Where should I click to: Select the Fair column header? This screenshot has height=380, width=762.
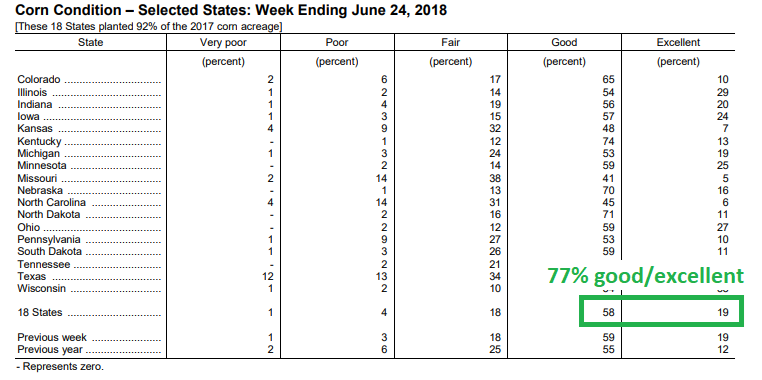pos(450,42)
